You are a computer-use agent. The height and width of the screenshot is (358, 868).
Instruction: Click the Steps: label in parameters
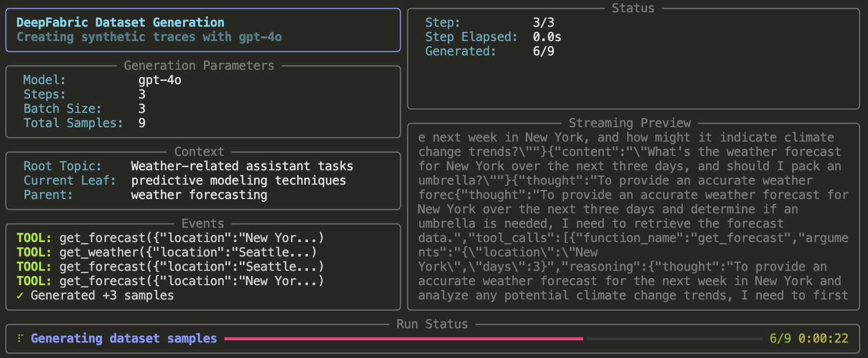tap(45, 94)
